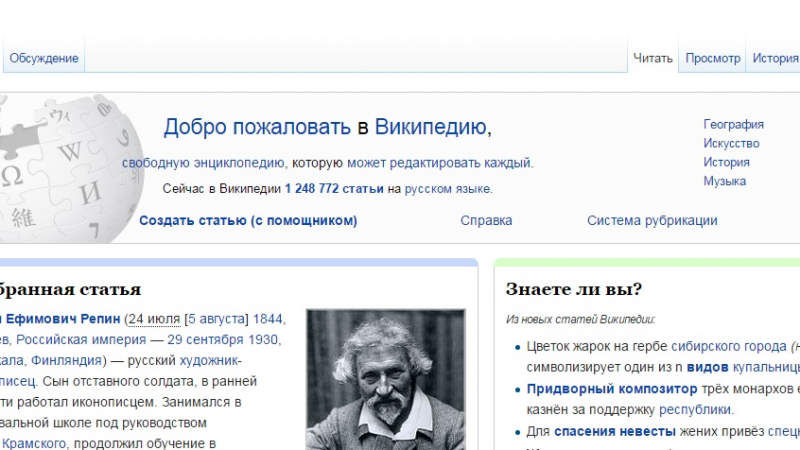Open Система рубрикации link
The image size is (800, 450).
(x=652, y=220)
